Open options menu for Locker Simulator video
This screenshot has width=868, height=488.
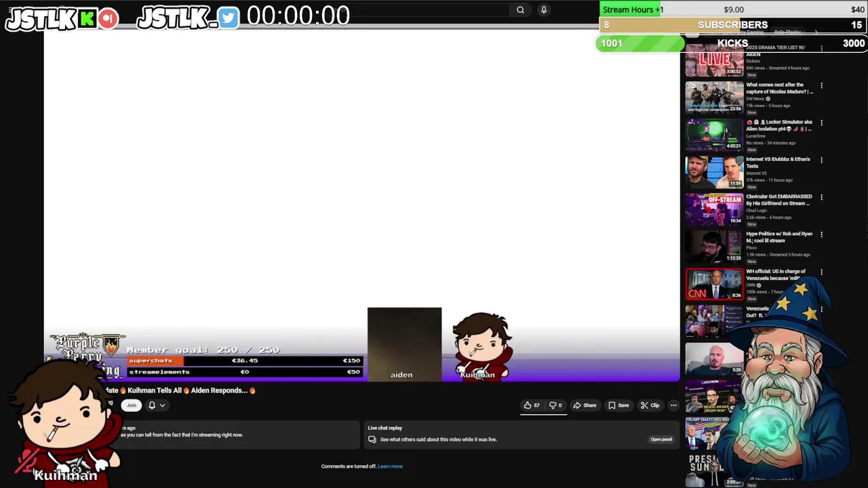tap(821, 123)
